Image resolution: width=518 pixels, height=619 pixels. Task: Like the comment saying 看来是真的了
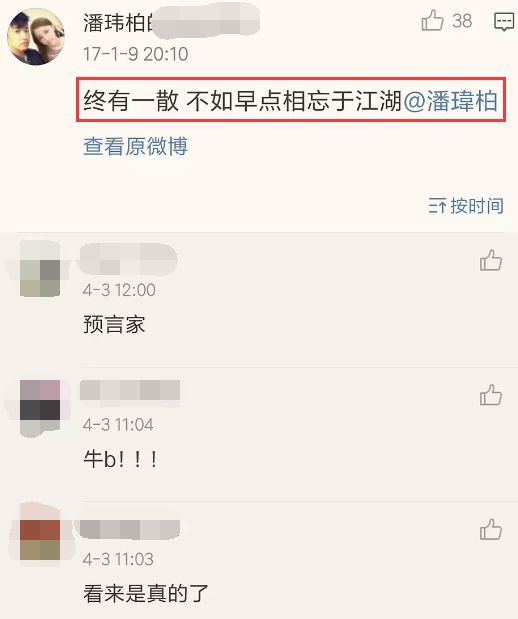point(491,529)
